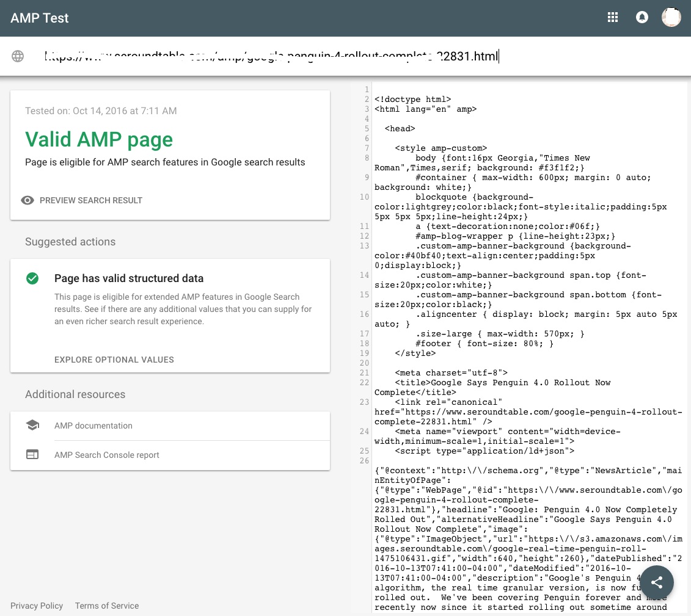Click the 'Page is eligible for AMP search features' text
The width and height of the screenshot is (691, 616).
click(165, 162)
